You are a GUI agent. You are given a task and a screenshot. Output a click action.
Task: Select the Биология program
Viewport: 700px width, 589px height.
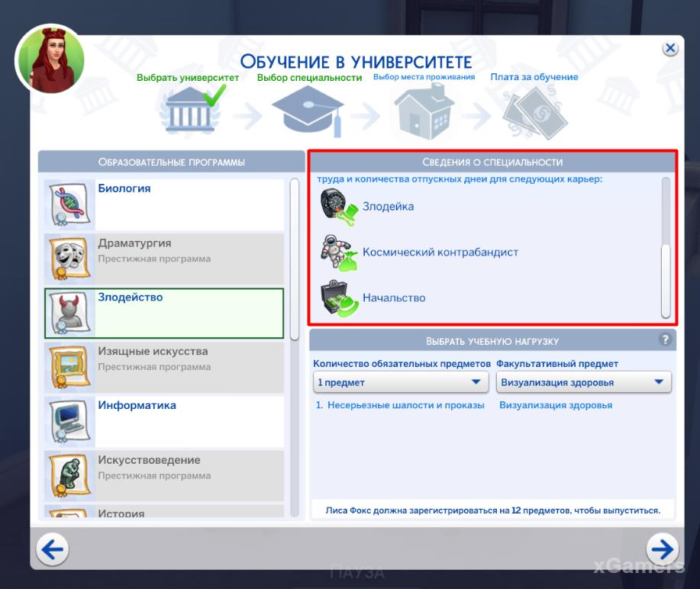(x=164, y=204)
